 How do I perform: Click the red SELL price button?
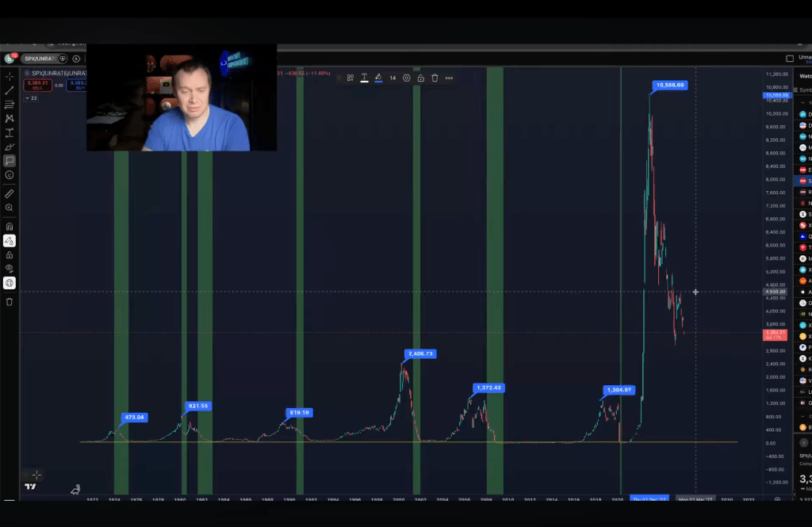[38, 86]
